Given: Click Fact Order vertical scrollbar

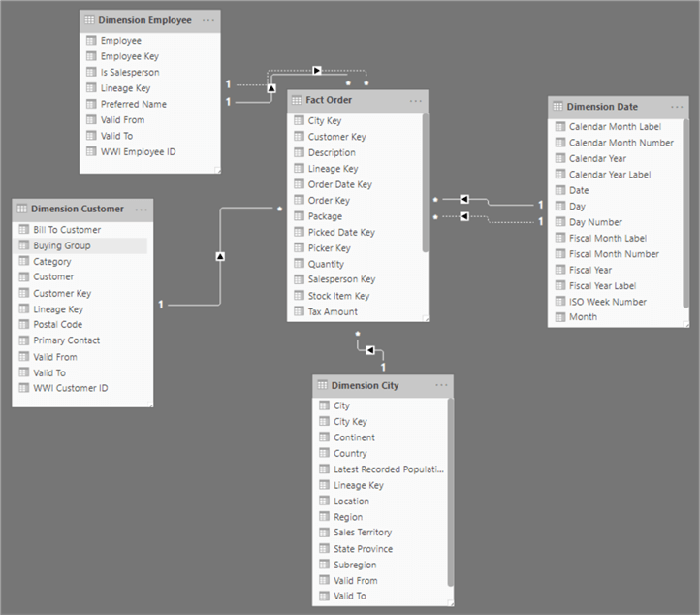Looking at the screenshot, I should [425, 183].
